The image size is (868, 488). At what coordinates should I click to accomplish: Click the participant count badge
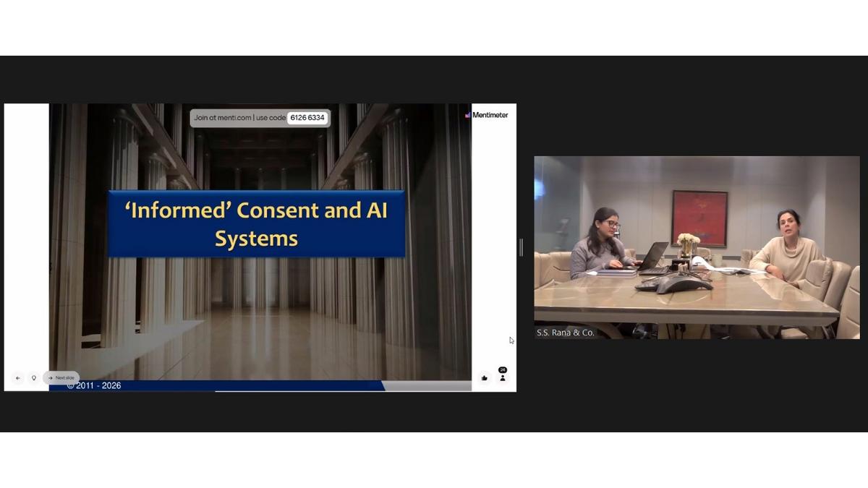(503, 369)
